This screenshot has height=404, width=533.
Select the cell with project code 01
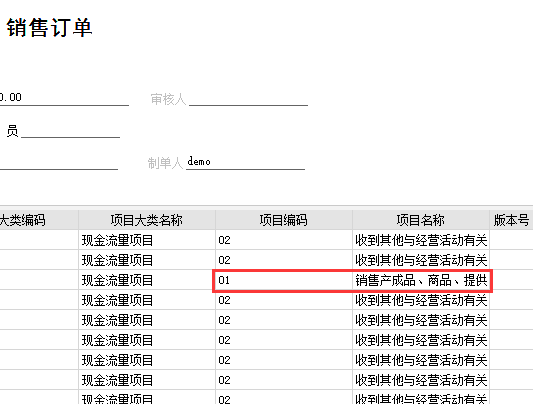(284, 280)
